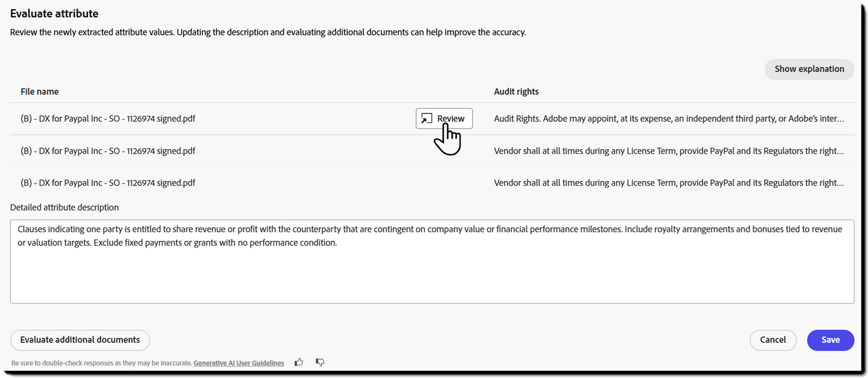Click Evaluate additional documents
Image resolution: width=868 pixels, height=378 pixels.
[79, 340]
